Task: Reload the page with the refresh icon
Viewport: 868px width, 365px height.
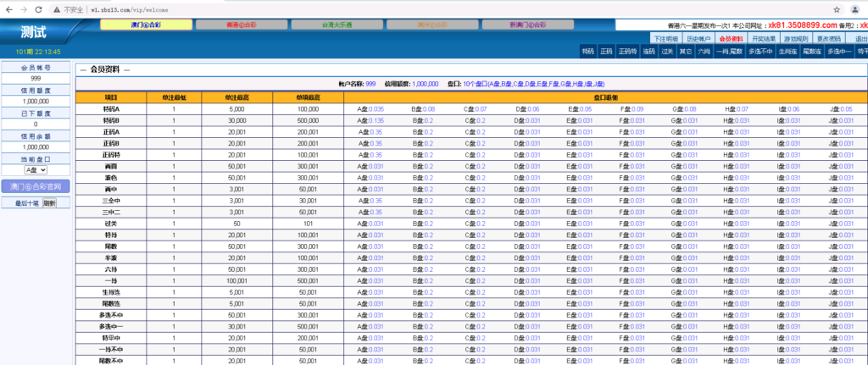Action: (47, 8)
